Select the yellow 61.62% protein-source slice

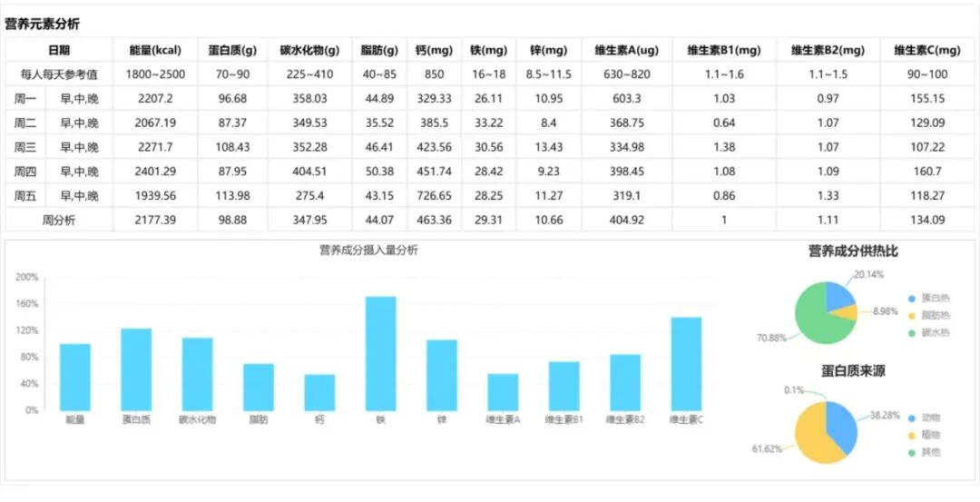pos(812,438)
